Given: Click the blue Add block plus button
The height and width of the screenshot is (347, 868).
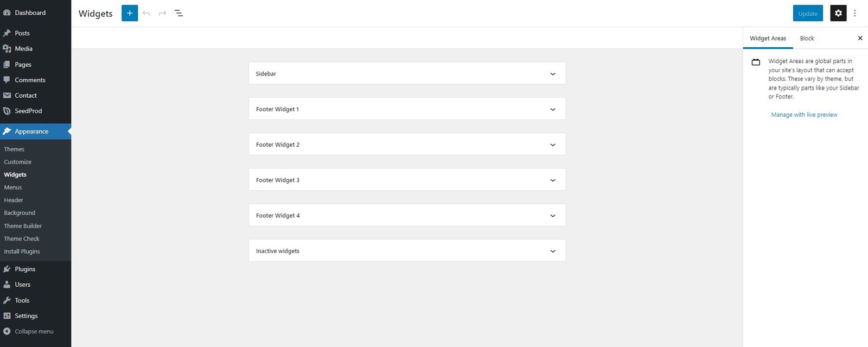Looking at the screenshot, I should [130, 13].
